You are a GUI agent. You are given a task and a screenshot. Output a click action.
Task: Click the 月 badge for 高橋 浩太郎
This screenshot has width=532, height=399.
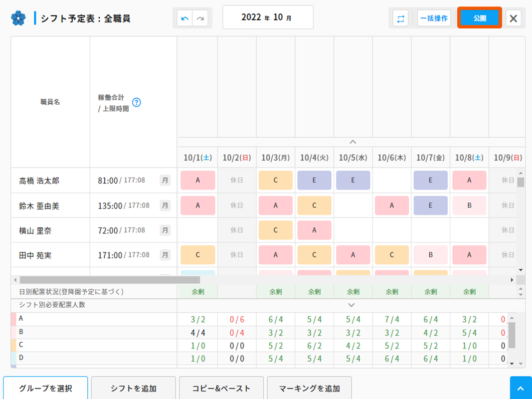[165, 180]
